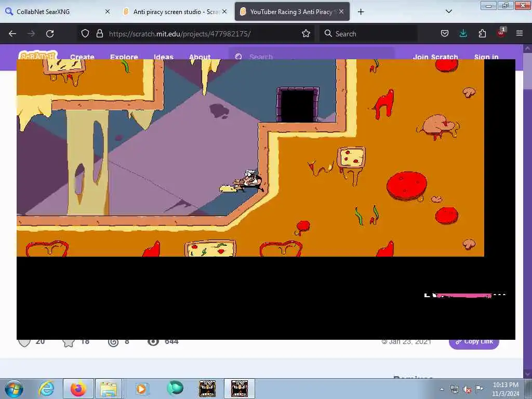Open the active Pizza Tower face taskbar icon
The width and height of the screenshot is (532, 399).
click(239, 389)
